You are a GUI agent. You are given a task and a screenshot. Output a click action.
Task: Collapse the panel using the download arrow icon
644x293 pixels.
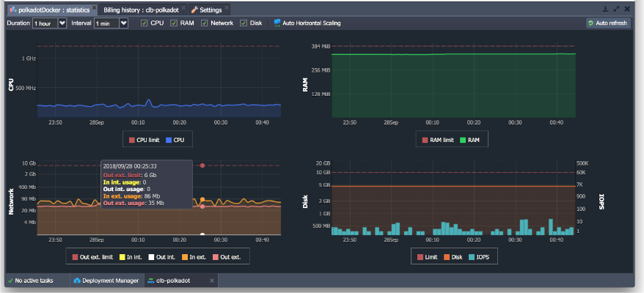(605, 10)
